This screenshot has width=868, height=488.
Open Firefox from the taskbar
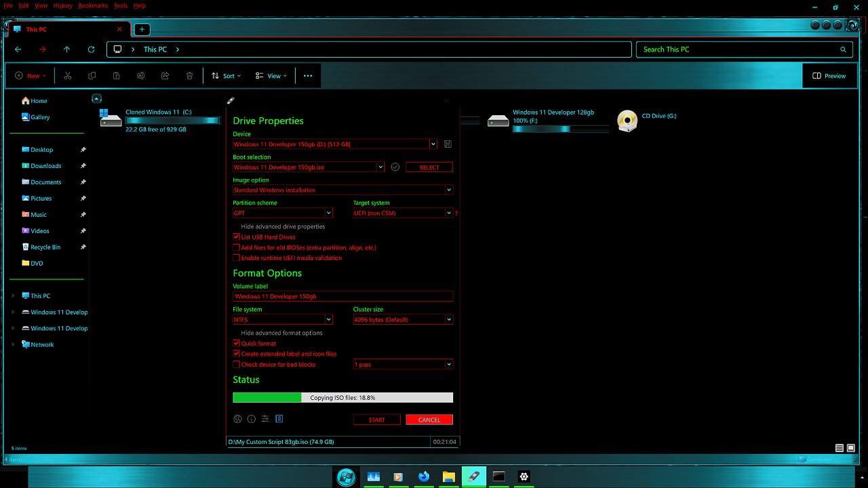point(424,476)
